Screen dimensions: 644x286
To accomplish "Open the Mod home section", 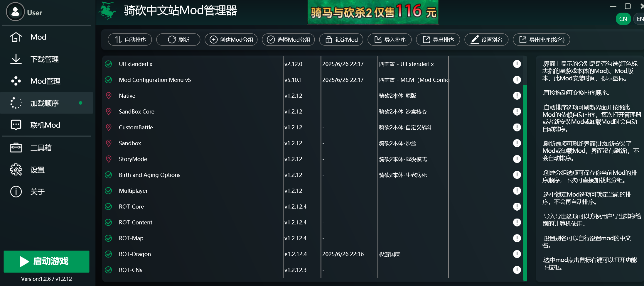I will click(x=47, y=37).
